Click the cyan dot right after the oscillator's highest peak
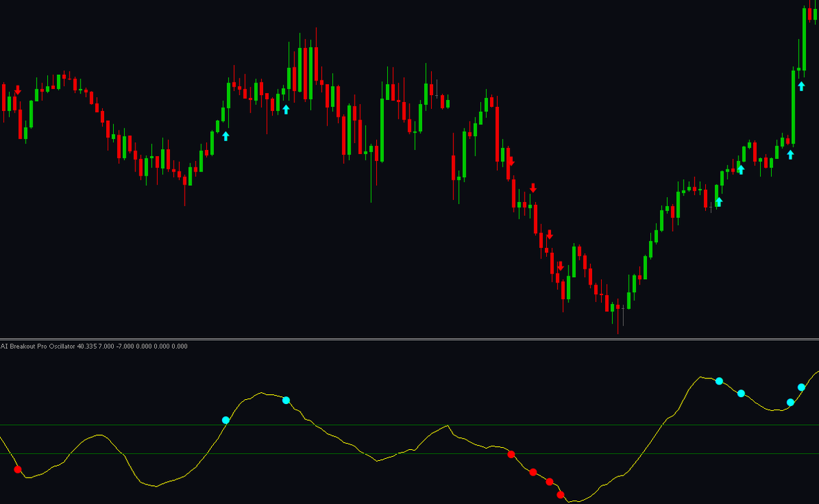The height and width of the screenshot is (504, 819). pyautogui.click(x=719, y=381)
